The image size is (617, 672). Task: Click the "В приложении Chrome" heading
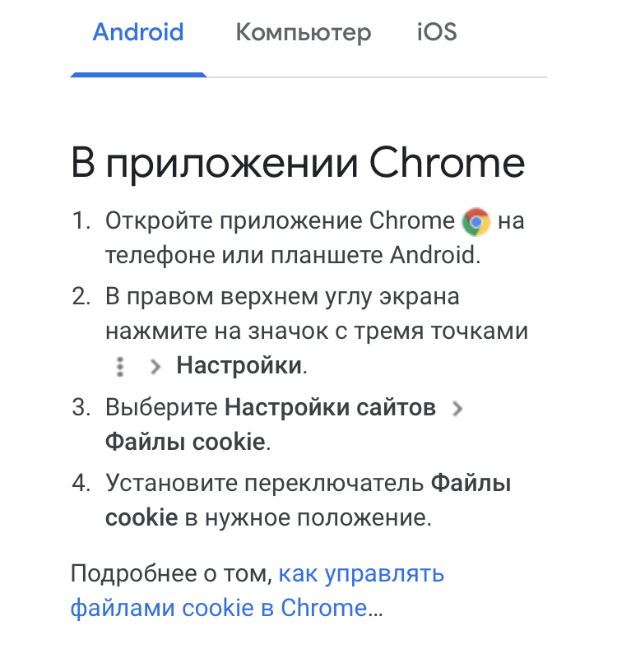[x=298, y=162]
